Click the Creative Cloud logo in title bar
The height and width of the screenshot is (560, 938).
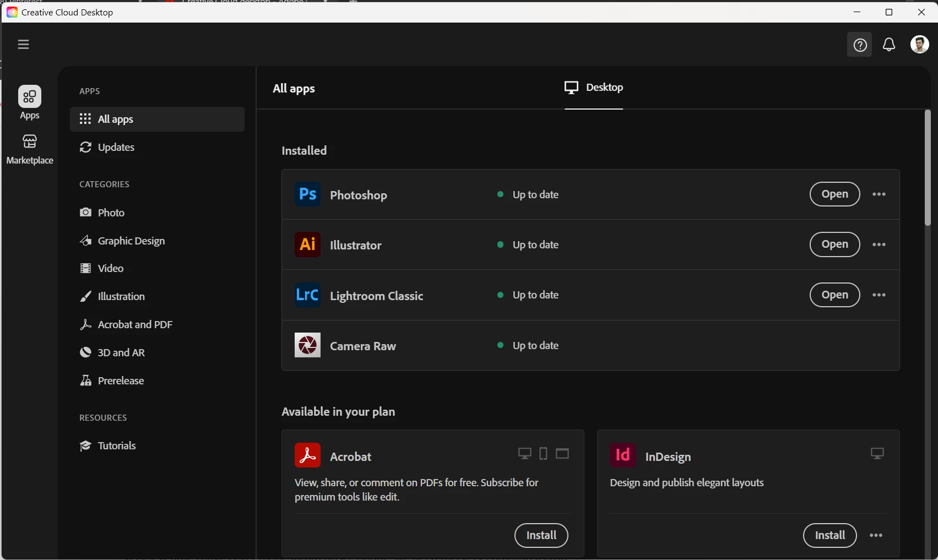[x=12, y=12]
